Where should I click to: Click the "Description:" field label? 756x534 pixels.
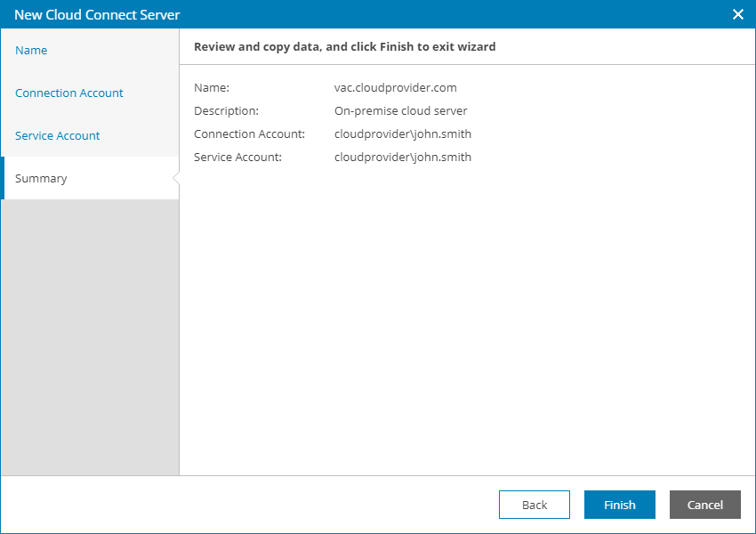pyautogui.click(x=226, y=111)
